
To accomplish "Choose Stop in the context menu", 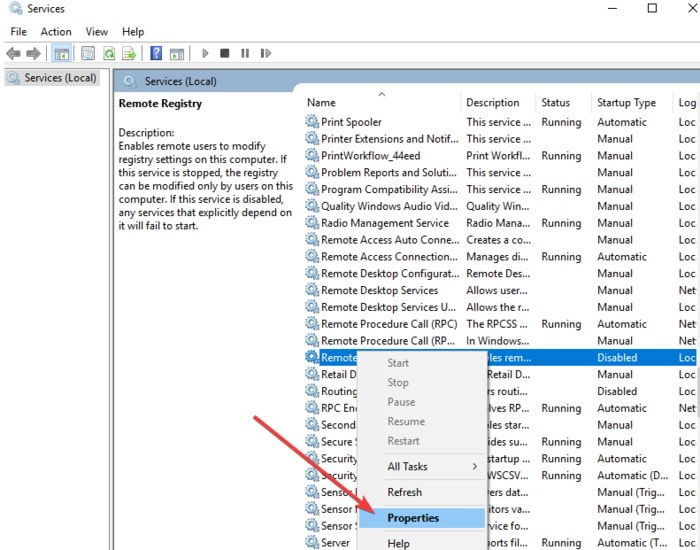I will 422,383.
